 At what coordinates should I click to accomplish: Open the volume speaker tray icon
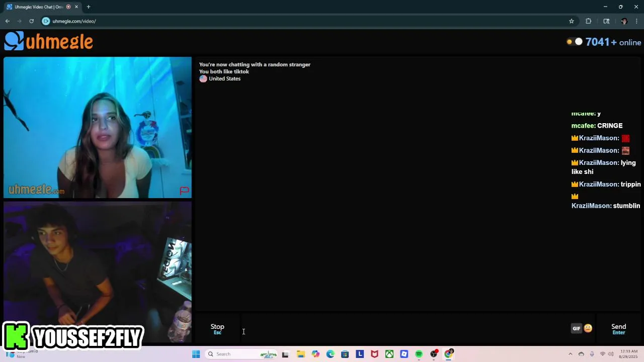tap(611, 354)
